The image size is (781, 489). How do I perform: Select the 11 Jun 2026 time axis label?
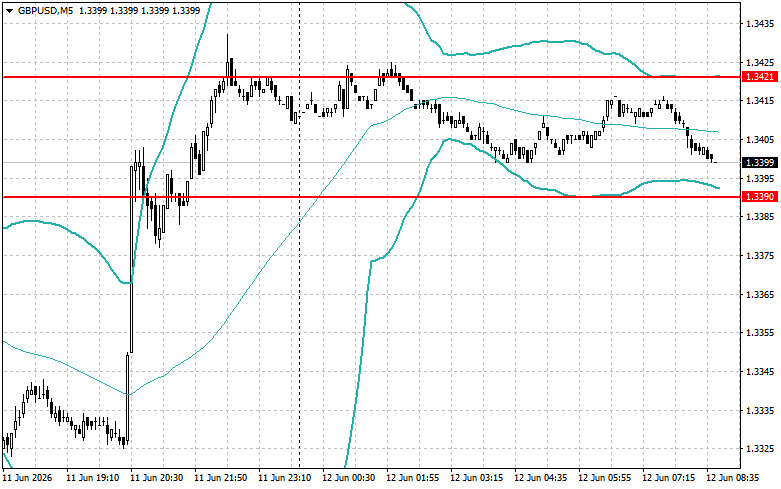pos(27,478)
